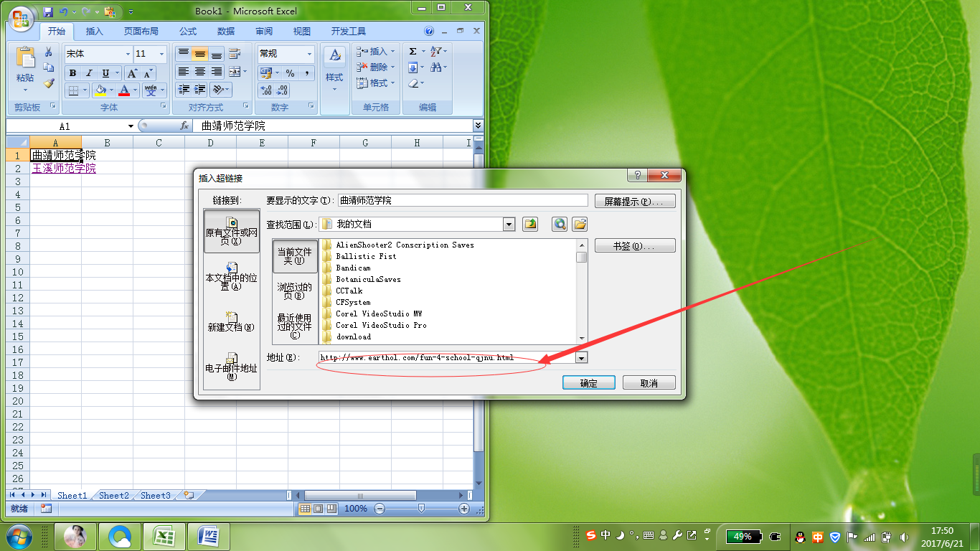Apply middle vertical alignment
Screen dimensions: 980x551
pyautogui.click(x=200, y=54)
